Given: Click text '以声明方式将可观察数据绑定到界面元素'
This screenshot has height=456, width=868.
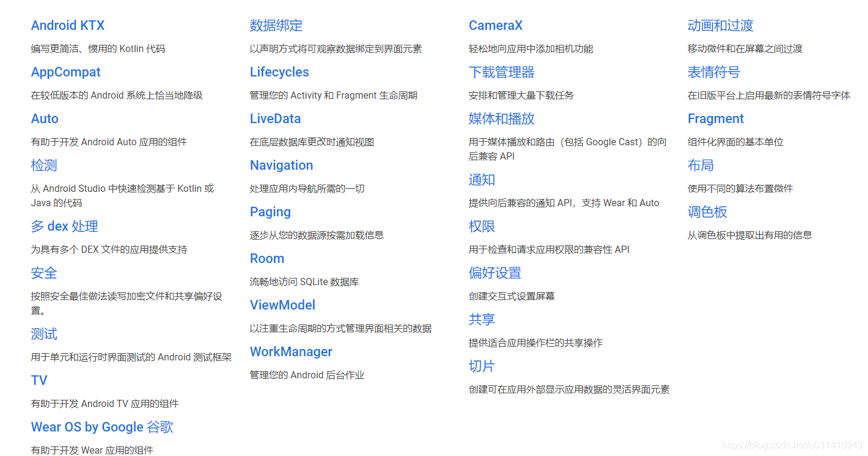Looking at the screenshot, I should [x=336, y=49].
